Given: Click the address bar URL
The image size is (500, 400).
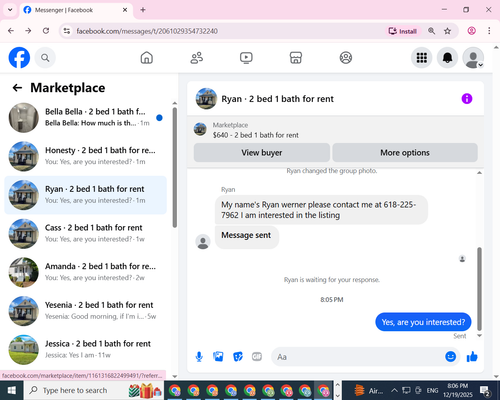Looking at the screenshot, I should pos(147,31).
